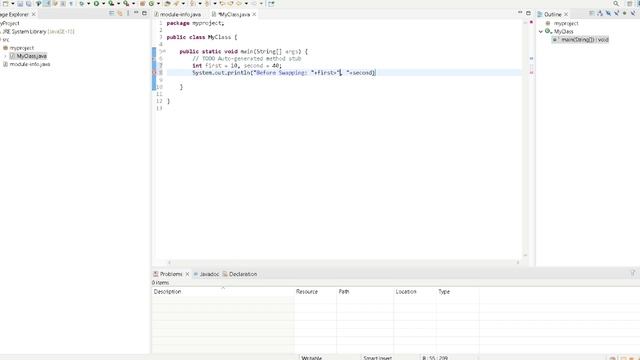640x360 pixels.
Task: Open the Coverage dropdown arrow
Action: [118, 4]
